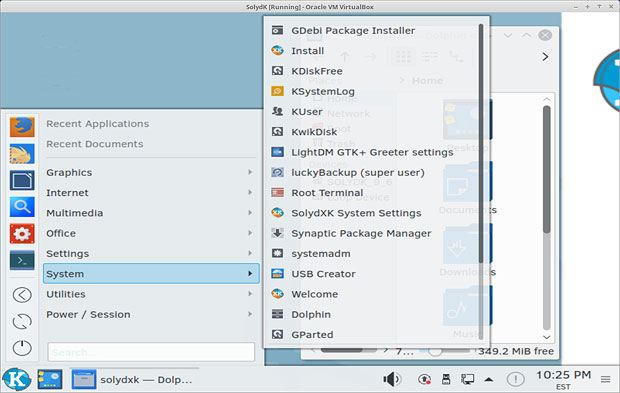Click the removable device tray icon
Viewport: 620px width, 393px height.
tap(446, 379)
